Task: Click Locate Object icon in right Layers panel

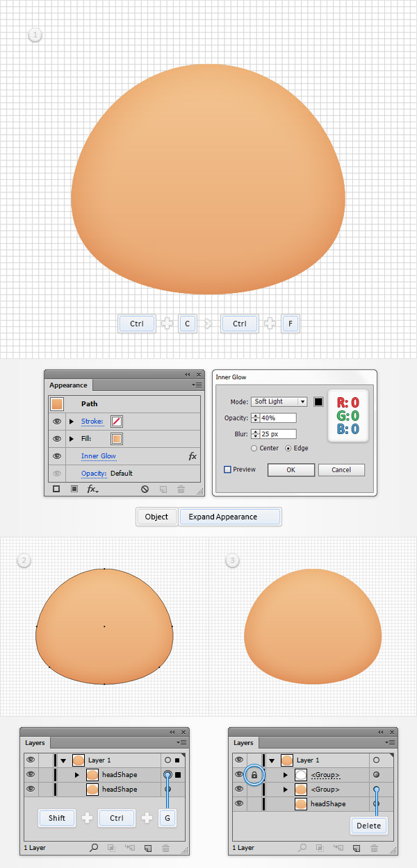Action: pyautogui.click(x=304, y=848)
